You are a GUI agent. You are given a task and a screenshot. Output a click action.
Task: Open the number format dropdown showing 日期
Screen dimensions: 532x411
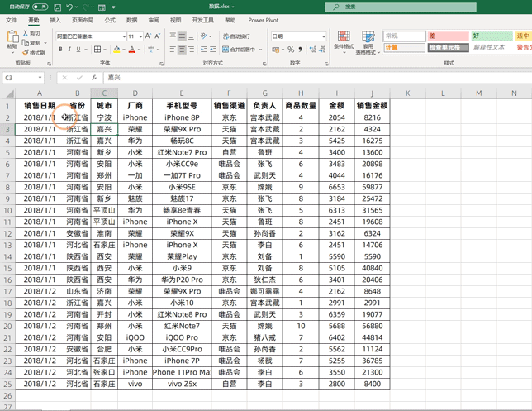tap(324, 36)
